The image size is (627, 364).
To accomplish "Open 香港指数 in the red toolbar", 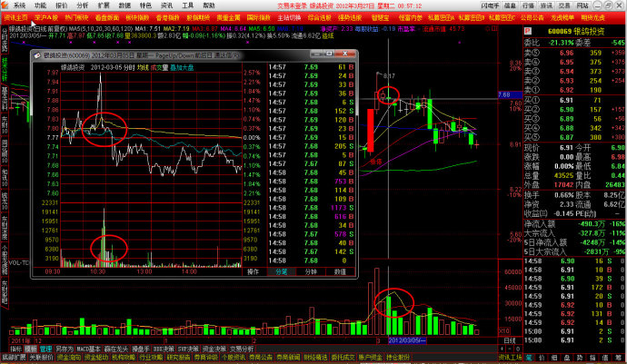I will [167, 17].
